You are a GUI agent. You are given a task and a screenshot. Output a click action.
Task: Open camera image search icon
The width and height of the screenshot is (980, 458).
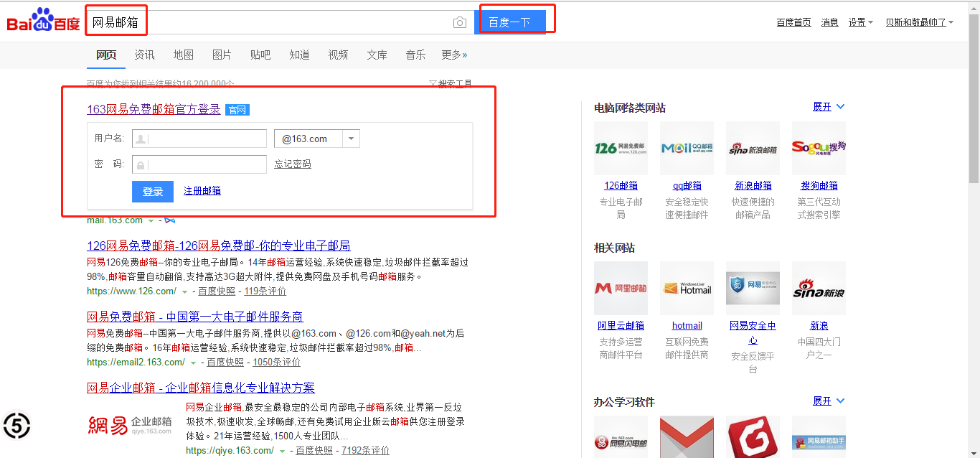[460, 23]
